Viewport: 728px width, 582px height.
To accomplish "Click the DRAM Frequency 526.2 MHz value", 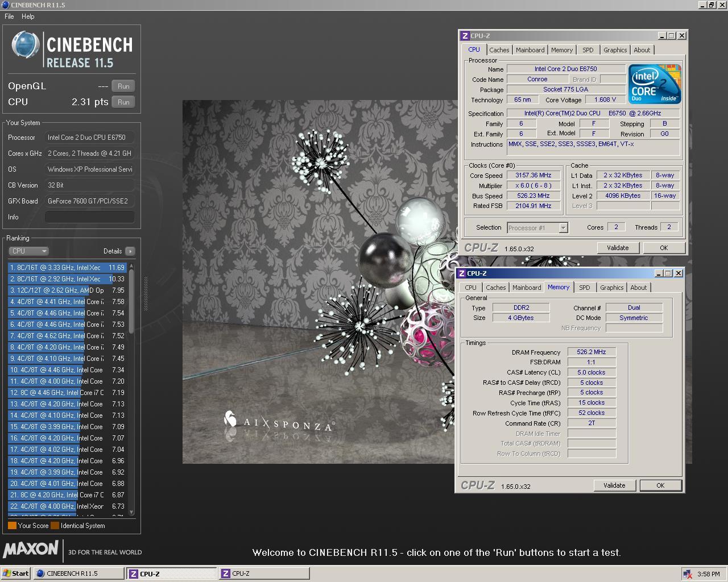I will 591,352.
